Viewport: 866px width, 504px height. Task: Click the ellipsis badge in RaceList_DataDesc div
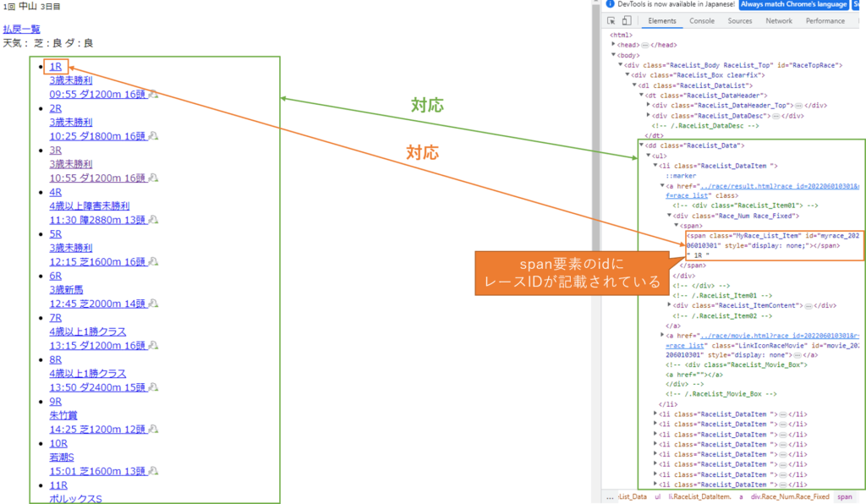click(x=776, y=116)
